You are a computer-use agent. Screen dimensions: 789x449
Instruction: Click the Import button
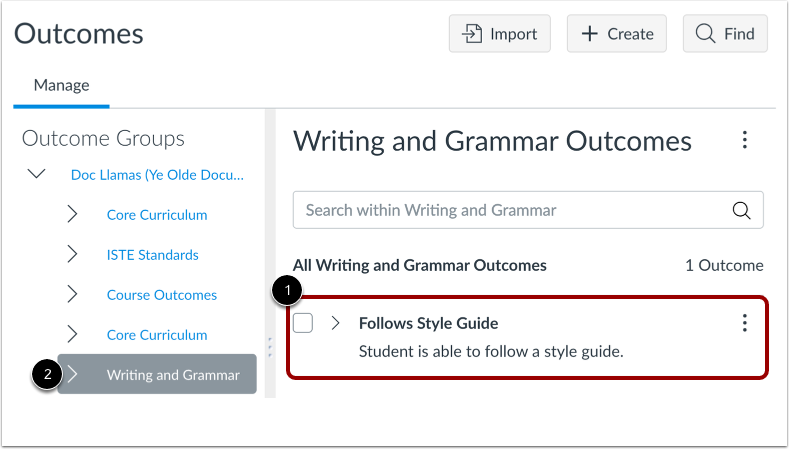pyautogui.click(x=499, y=34)
